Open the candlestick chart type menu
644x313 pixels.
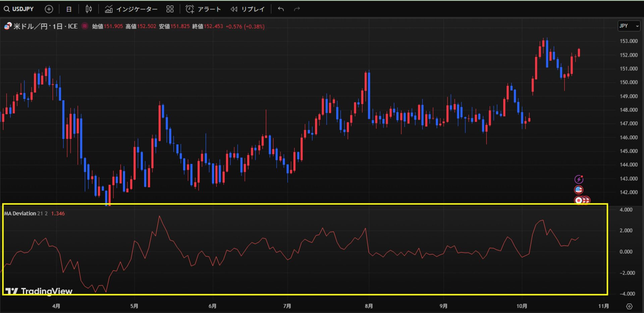(89, 9)
